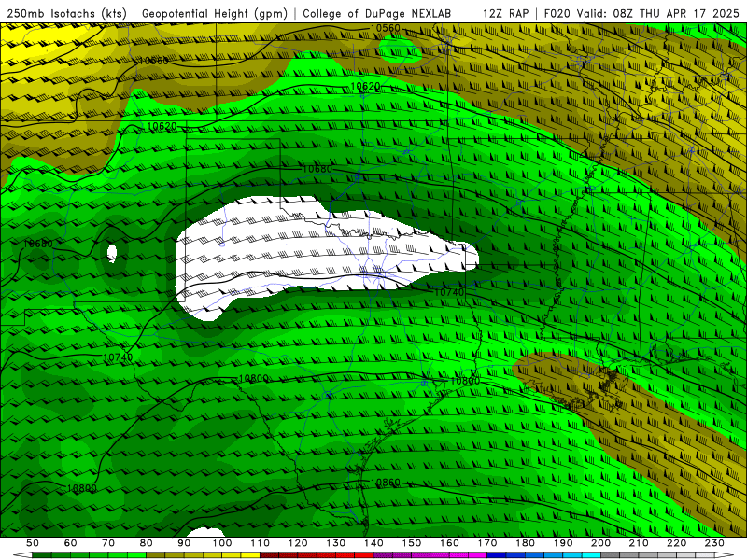Click the color bar value 130
The image size is (747, 560).
(336, 543)
